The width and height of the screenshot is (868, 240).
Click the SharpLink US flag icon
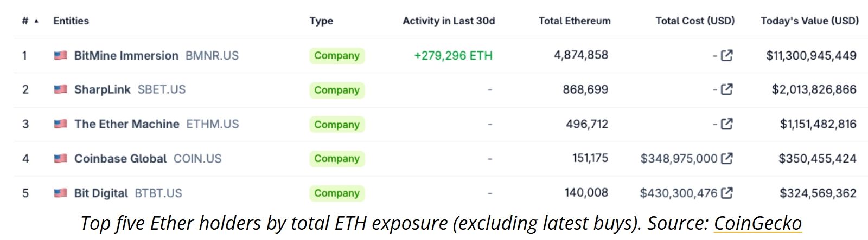[x=61, y=89]
